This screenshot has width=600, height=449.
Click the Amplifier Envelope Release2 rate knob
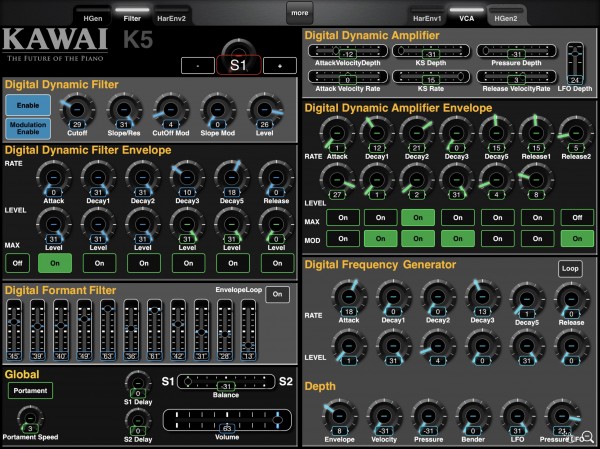[576, 133]
